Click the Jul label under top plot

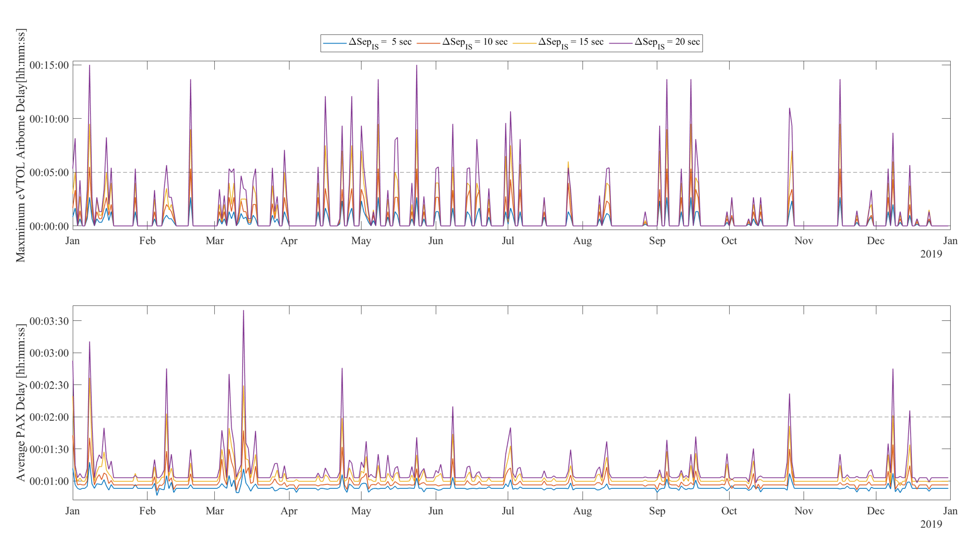508,241
